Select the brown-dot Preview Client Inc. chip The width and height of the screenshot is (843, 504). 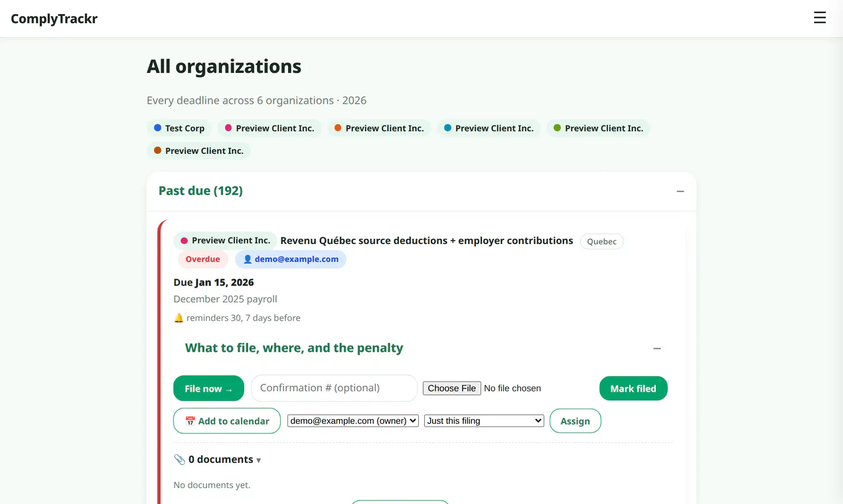point(198,151)
